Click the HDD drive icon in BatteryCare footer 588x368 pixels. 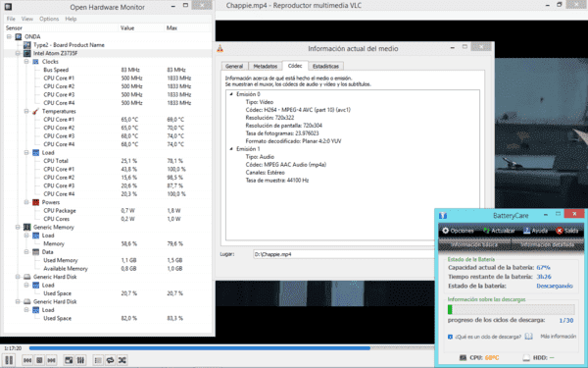(x=526, y=358)
